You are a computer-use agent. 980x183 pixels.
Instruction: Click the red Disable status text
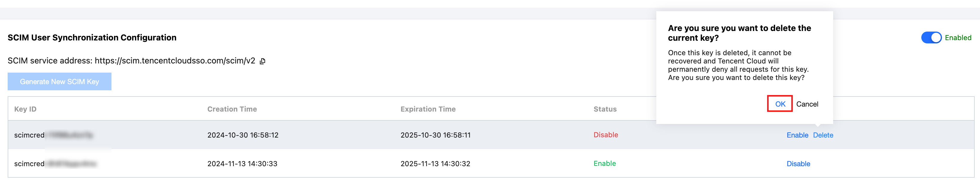tap(606, 135)
